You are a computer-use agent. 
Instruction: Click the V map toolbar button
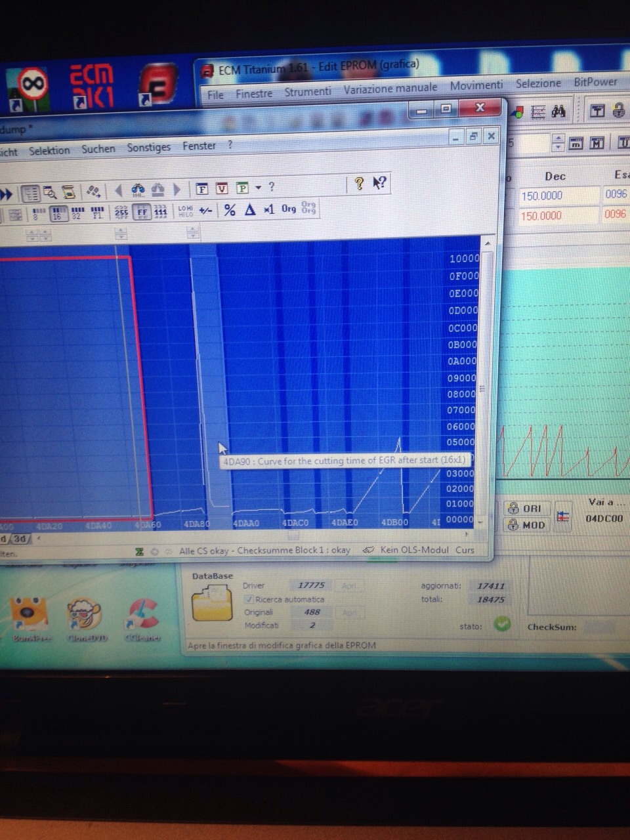pyautogui.click(x=222, y=188)
